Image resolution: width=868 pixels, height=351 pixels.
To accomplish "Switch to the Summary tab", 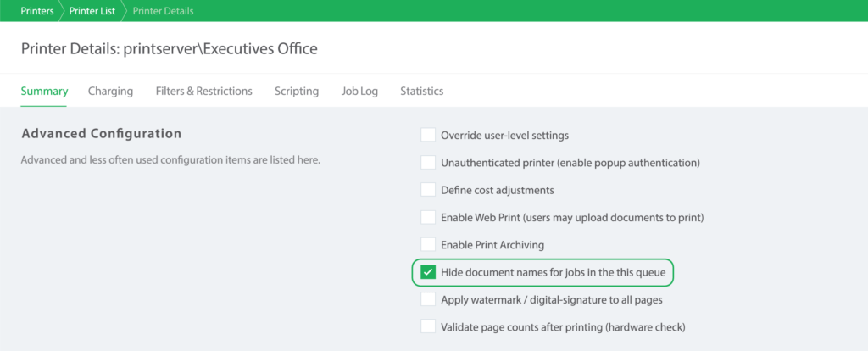I will tap(44, 91).
